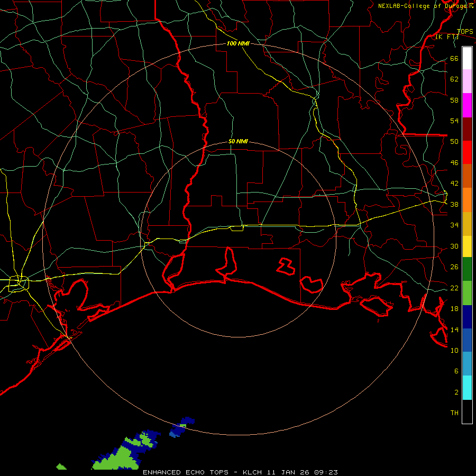Click the legend value '2'
This screenshot has height=476, width=476.
pos(456,392)
